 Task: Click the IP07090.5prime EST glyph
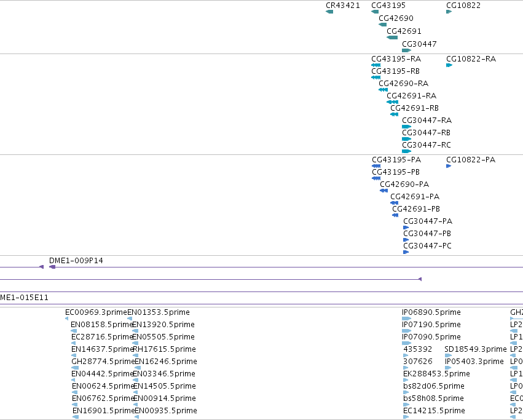pos(407,343)
